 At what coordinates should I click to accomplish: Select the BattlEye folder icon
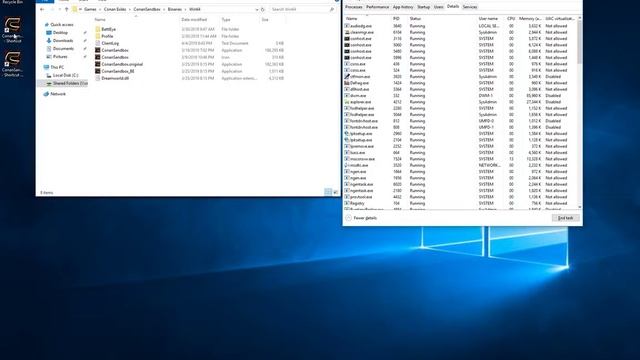[98, 29]
